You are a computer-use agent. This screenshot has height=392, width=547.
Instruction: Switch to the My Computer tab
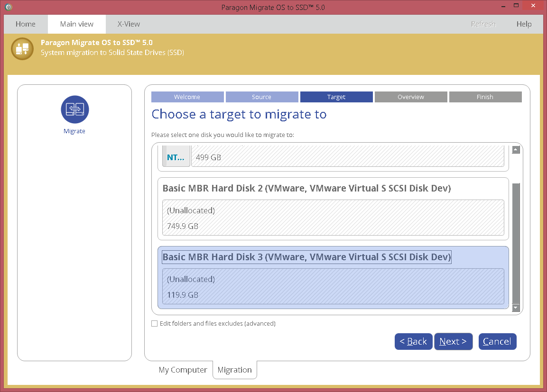pos(183,370)
